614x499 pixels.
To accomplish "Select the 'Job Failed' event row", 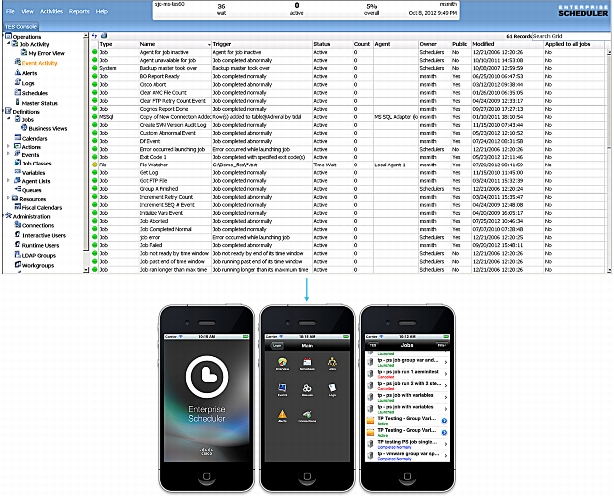I will point(349,245).
